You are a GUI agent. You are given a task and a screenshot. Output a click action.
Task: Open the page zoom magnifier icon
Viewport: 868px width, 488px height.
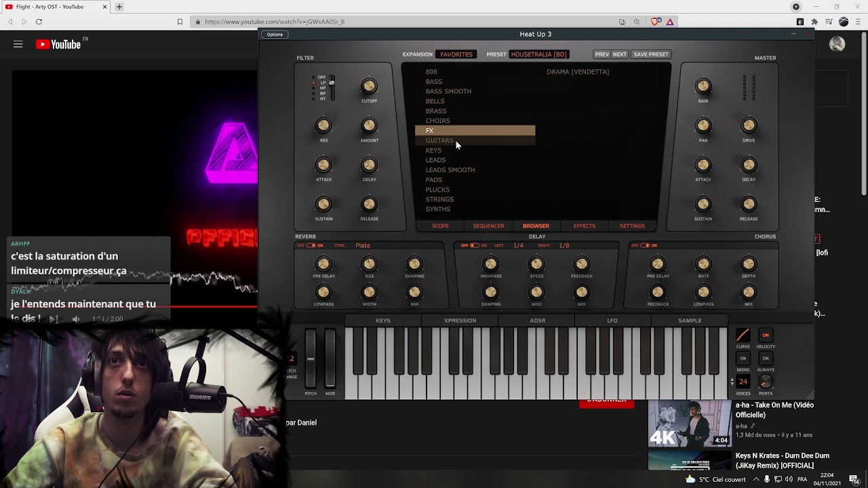click(637, 22)
